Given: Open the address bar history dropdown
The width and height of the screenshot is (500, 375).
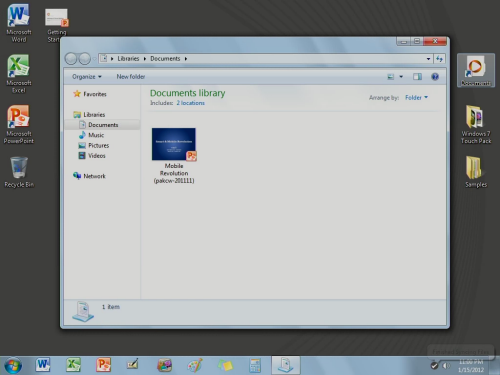Looking at the screenshot, I should pyautogui.click(x=428, y=59).
